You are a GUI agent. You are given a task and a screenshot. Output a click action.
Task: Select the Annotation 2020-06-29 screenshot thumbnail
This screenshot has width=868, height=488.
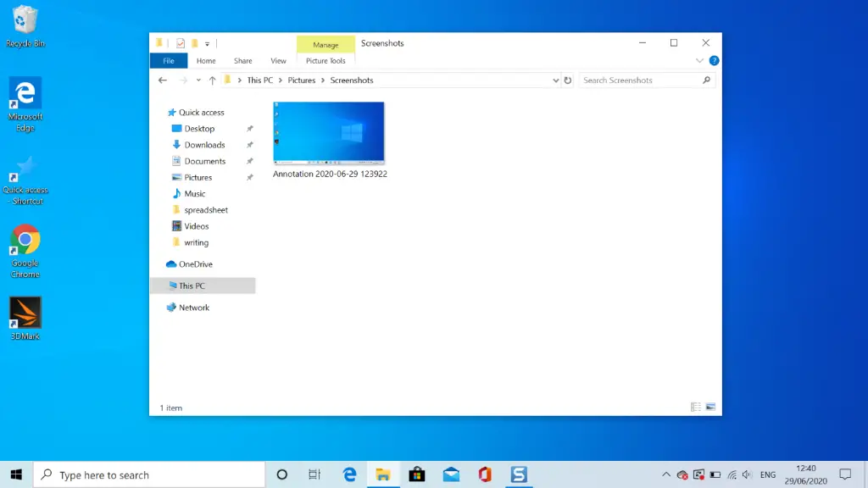[x=329, y=133]
